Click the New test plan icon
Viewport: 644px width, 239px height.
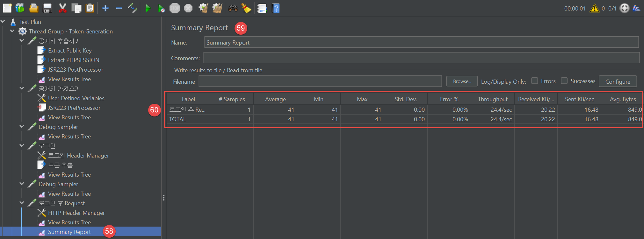pyautogui.click(x=7, y=8)
